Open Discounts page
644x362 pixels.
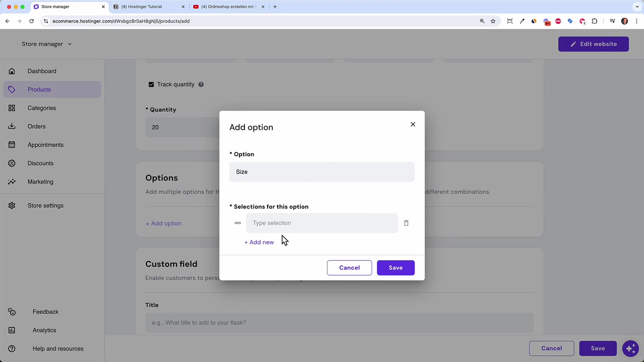pyautogui.click(x=40, y=163)
